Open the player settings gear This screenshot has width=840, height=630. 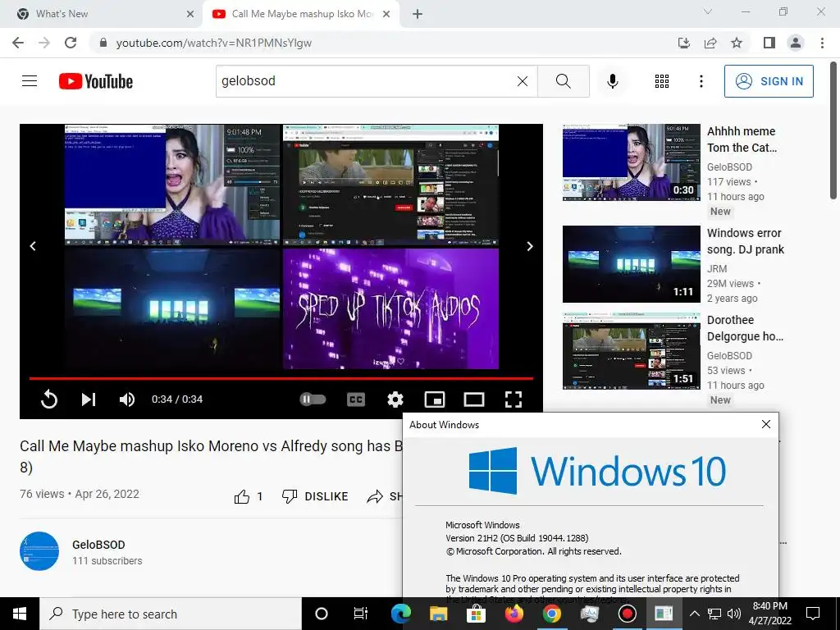click(395, 399)
